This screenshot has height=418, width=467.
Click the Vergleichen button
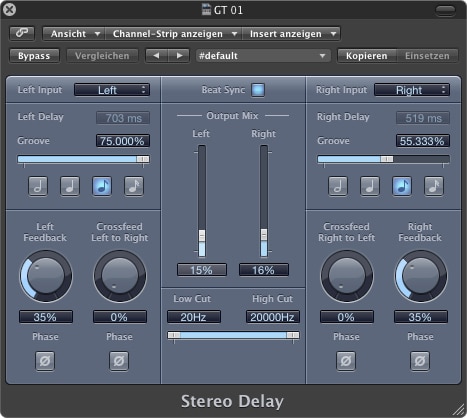pos(102,56)
